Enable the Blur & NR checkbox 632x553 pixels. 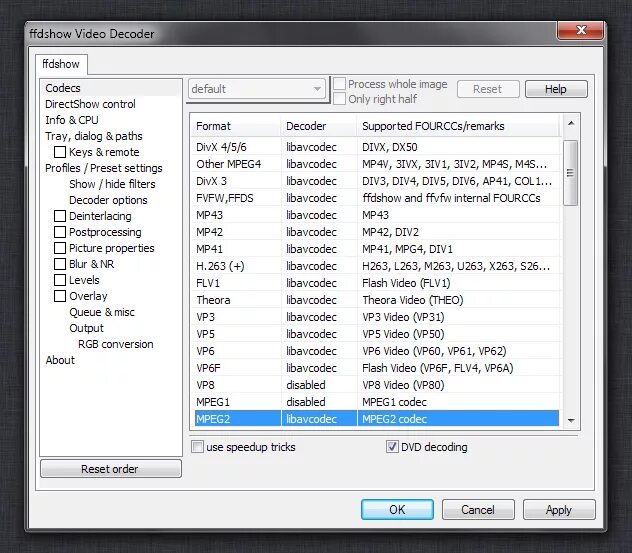point(60,264)
